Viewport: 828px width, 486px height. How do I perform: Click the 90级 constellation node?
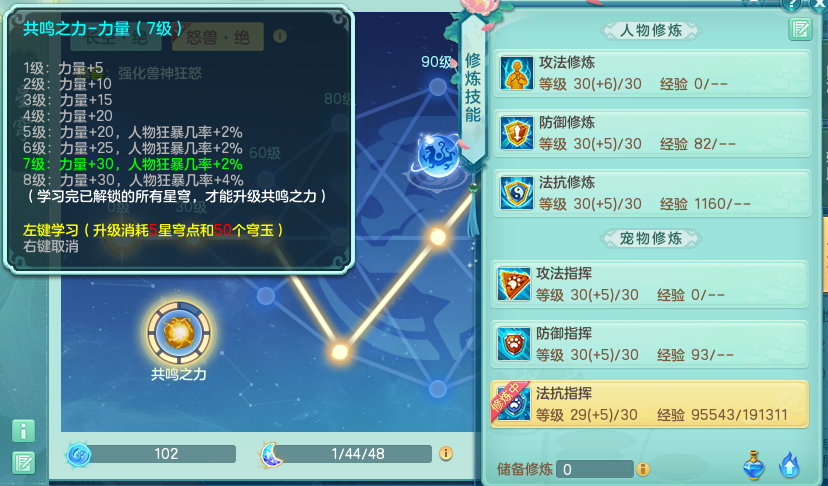pyautogui.click(x=438, y=87)
